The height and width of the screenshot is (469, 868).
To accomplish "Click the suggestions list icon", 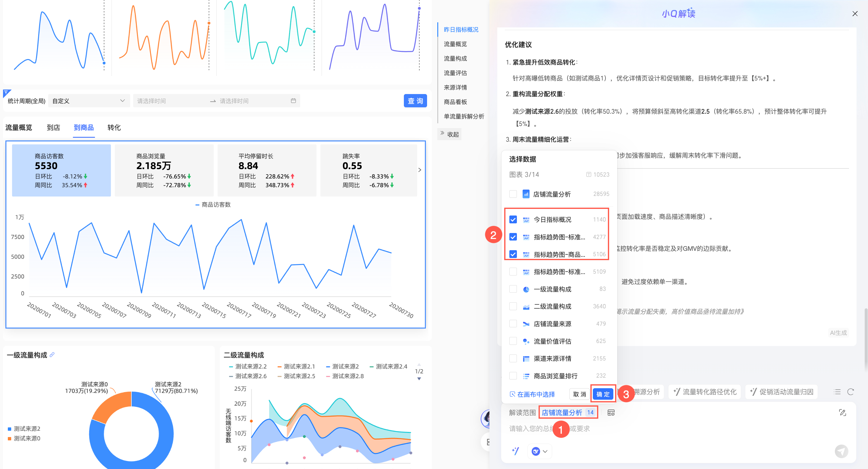I will 837,392.
